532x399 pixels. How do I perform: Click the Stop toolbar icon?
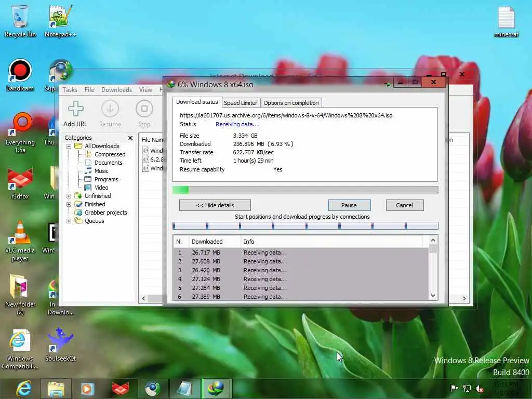coord(144,114)
